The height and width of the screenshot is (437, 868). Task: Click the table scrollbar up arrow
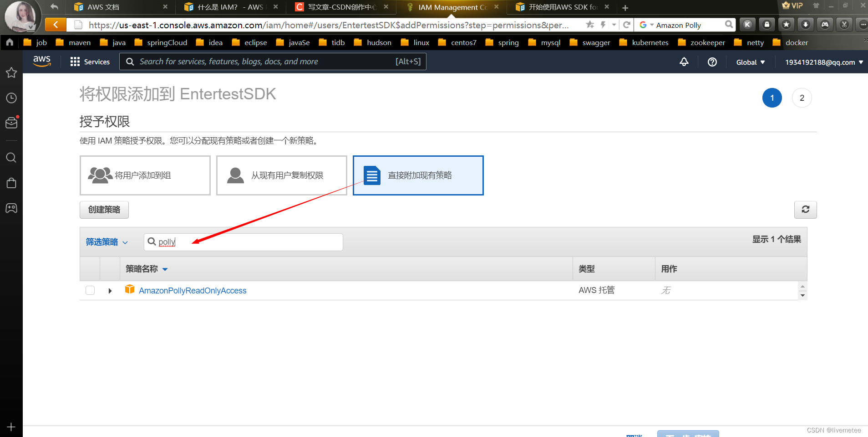click(x=802, y=286)
